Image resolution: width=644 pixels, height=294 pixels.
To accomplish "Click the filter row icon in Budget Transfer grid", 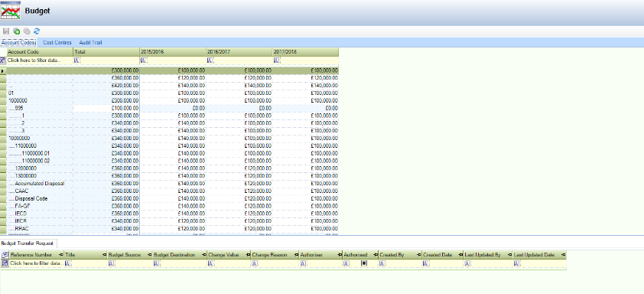I will [x=5, y=263].
